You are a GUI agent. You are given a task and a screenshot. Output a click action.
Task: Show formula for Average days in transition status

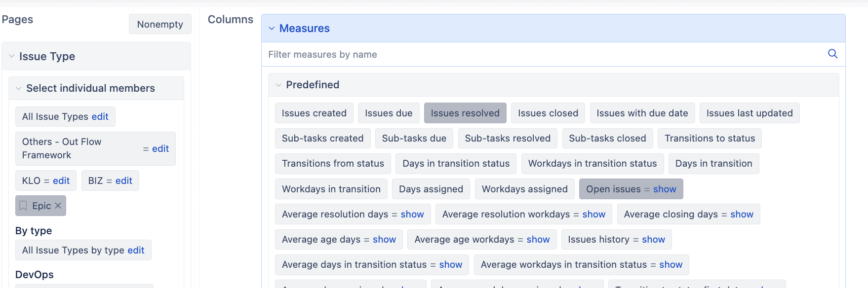coord(451,264)
